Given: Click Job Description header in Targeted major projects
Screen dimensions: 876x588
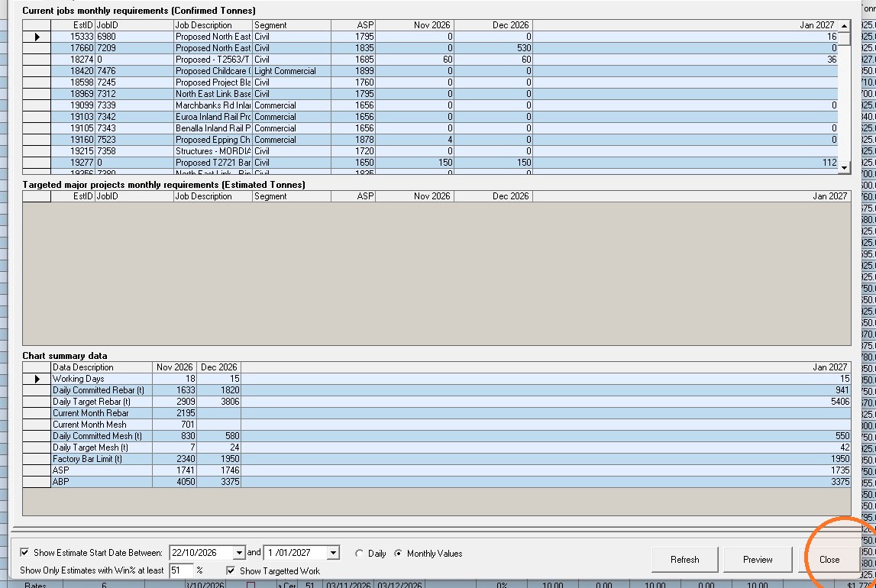Looking at the screenshot, I should click(x=213, y=196).
